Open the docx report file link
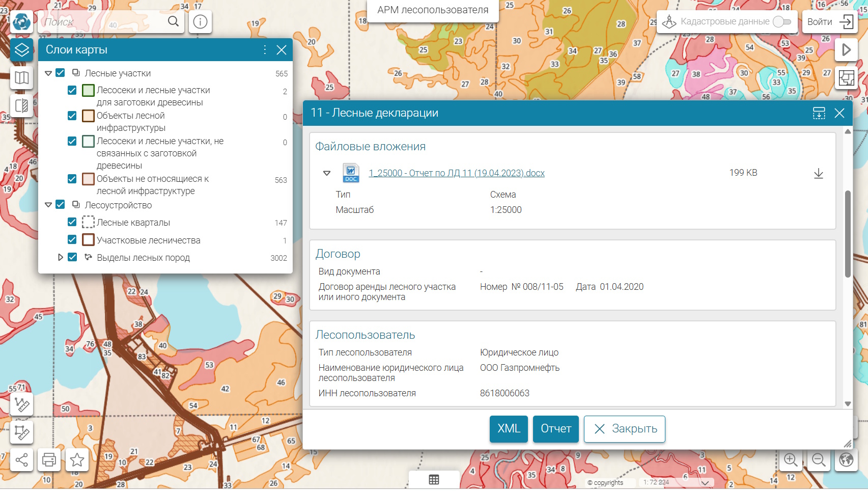The height and width of the screenshot is (491, 868). pos(456,173)
